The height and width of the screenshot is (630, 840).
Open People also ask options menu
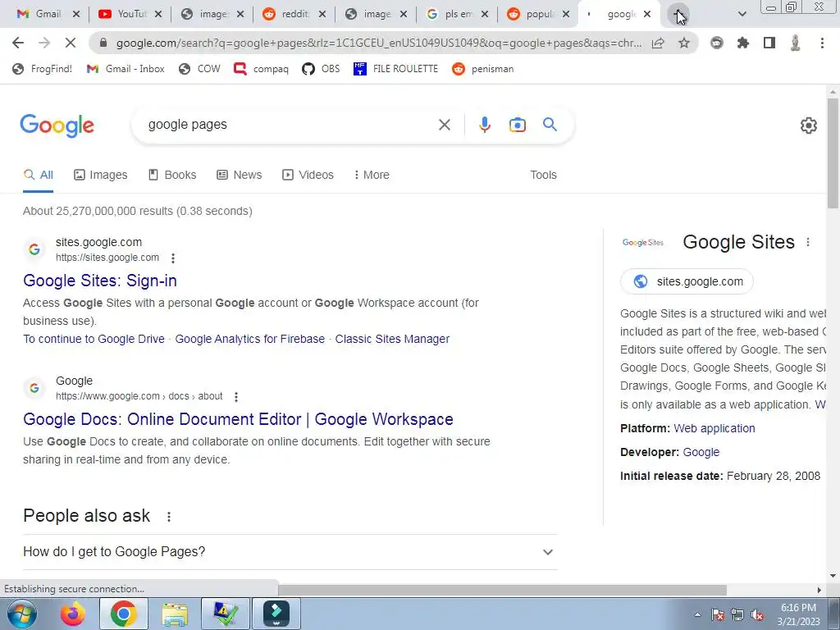(169, 517)
